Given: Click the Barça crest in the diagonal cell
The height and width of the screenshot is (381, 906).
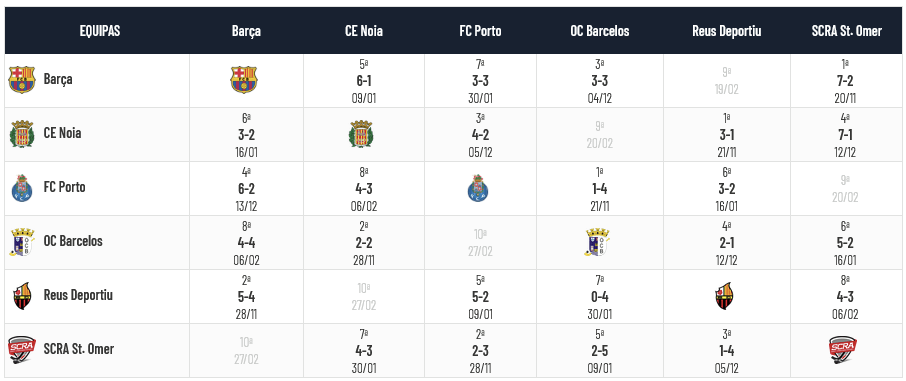Looking at the screenshot, I should point(244,80).
